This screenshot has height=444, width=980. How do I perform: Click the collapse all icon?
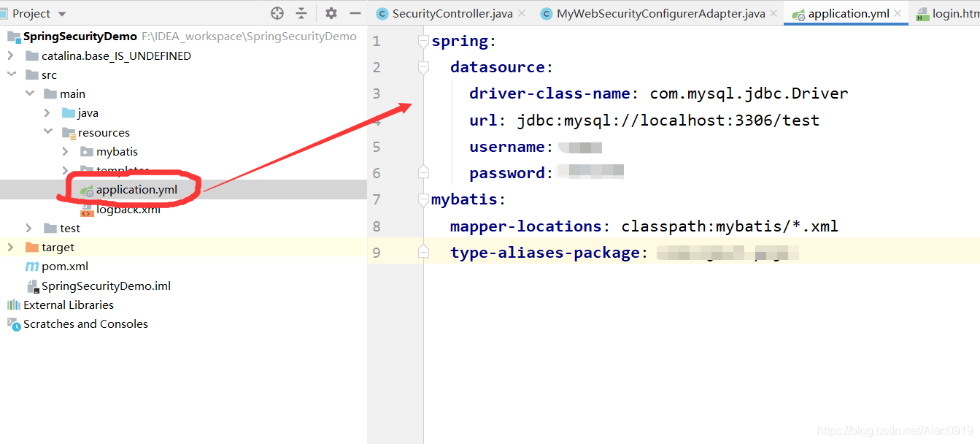(301, 13)
